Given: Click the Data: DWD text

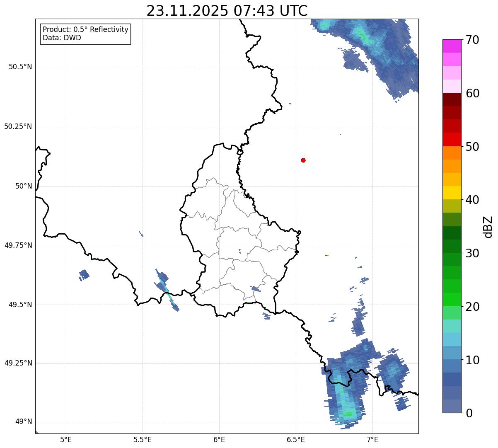Looking at the screenshot, I should point(62,38).
